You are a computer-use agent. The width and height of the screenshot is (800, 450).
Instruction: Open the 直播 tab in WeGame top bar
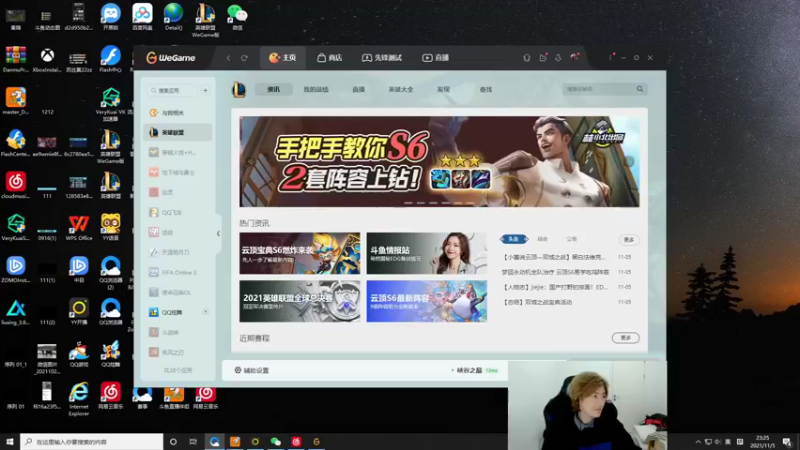tap(436, 58)
